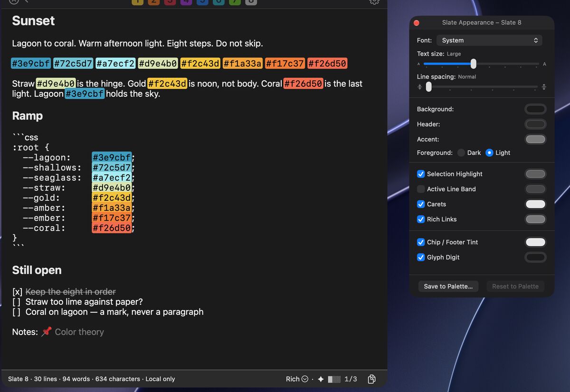Image resolution: width=570 pixels, height=392 pixels.
Task: Open the Active Line Band color swatch
Action: pyautogui.click(x=535, y=189)
